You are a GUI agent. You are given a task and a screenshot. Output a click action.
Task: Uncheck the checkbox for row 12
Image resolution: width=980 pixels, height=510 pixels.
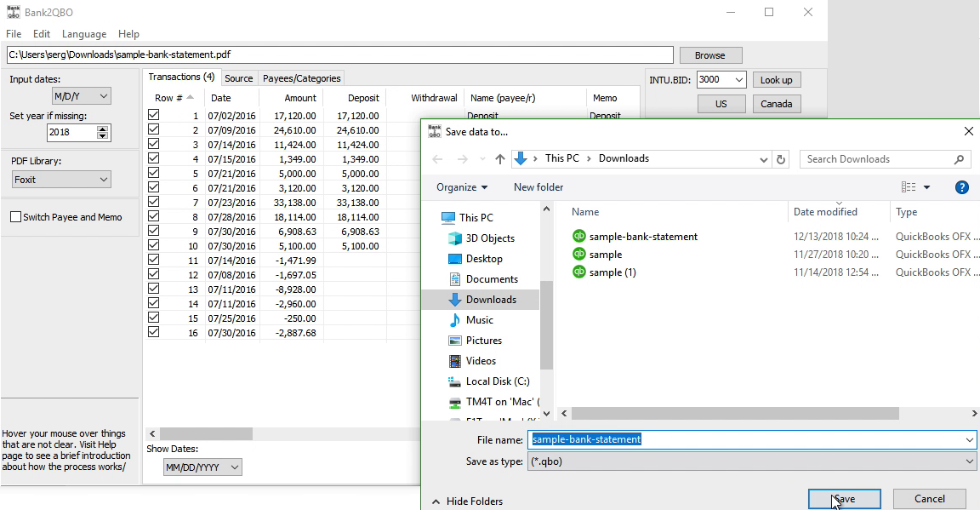153,274
